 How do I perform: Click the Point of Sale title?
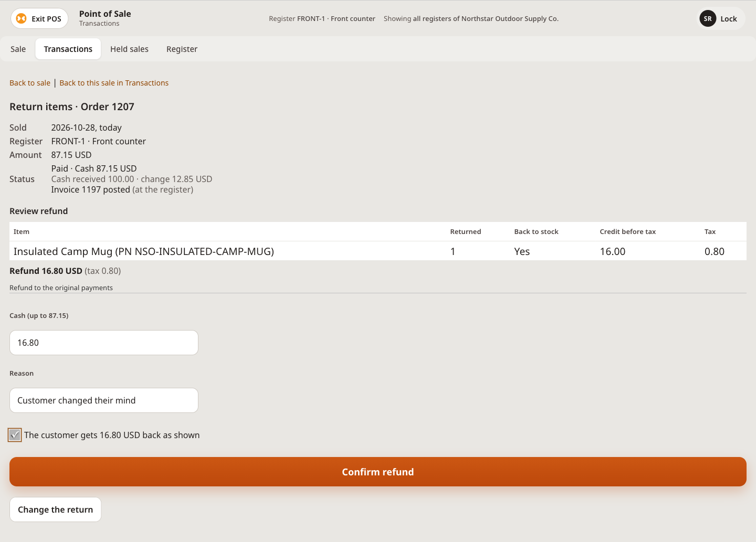(105, 14)
